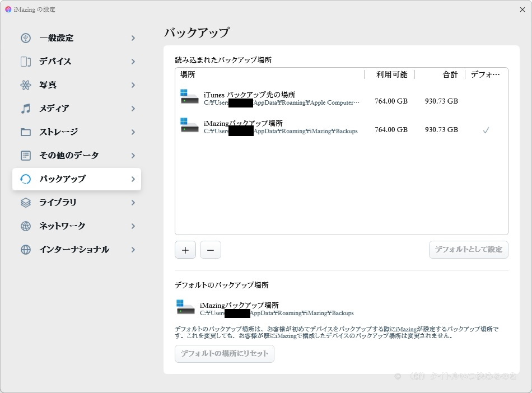This screenshot has height=393, width=532.
Task: Click the 場所 column header
Action: pos(188,74)
